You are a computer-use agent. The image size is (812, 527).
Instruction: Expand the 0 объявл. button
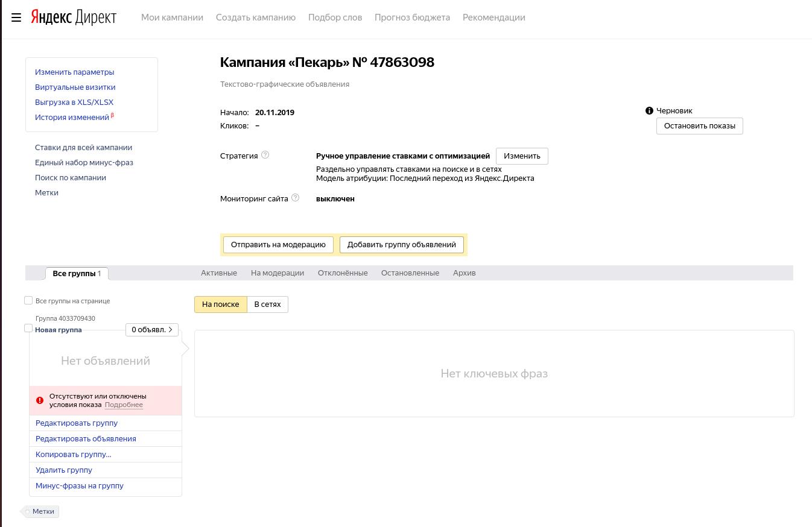point(152,330)
